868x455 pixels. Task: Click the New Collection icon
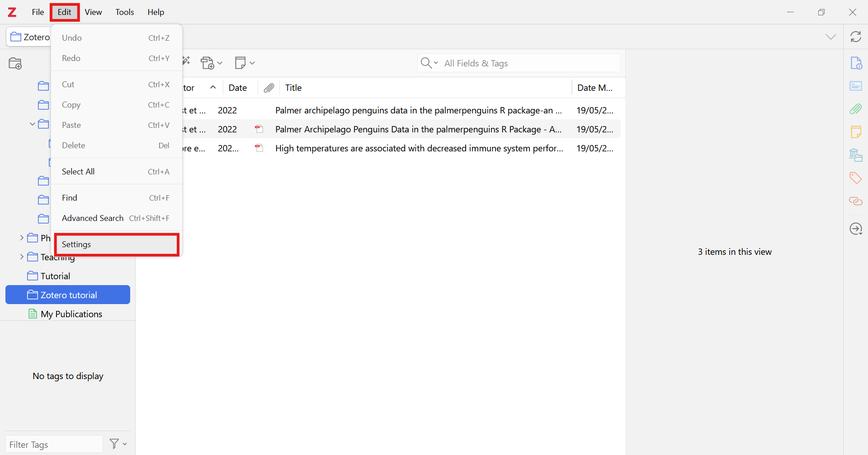pyautogui.click(x=15, y=63)
